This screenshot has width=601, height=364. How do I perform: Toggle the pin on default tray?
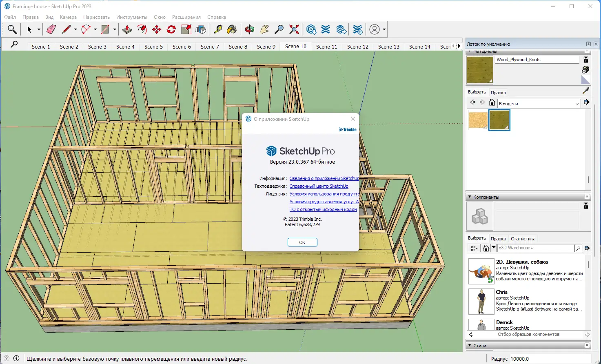click(588, 44)
